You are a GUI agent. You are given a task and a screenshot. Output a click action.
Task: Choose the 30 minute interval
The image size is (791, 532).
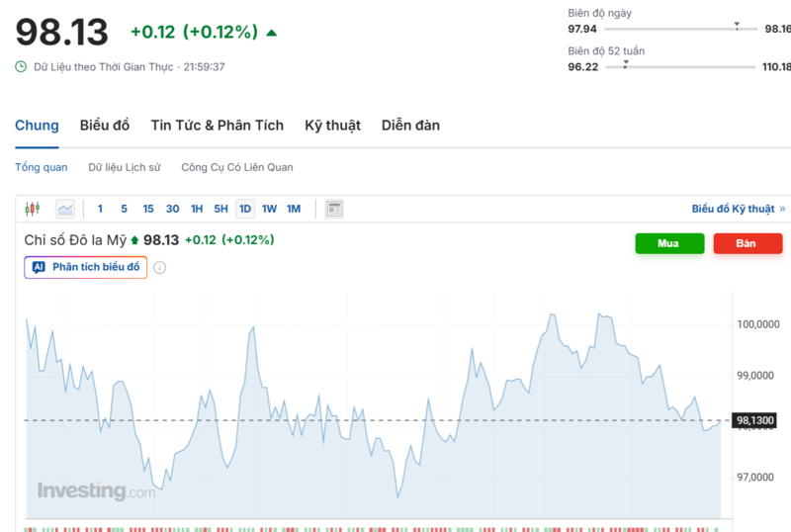point(172,209)
